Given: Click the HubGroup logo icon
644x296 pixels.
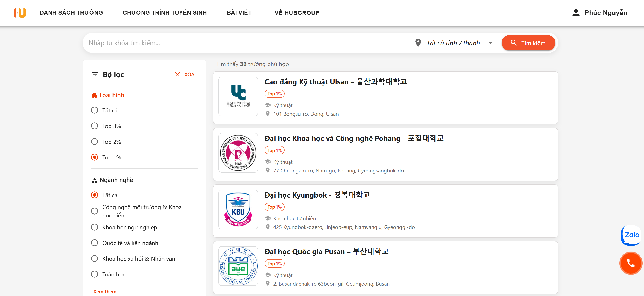Looking at the screenshot, I should [x=20, y=13].
